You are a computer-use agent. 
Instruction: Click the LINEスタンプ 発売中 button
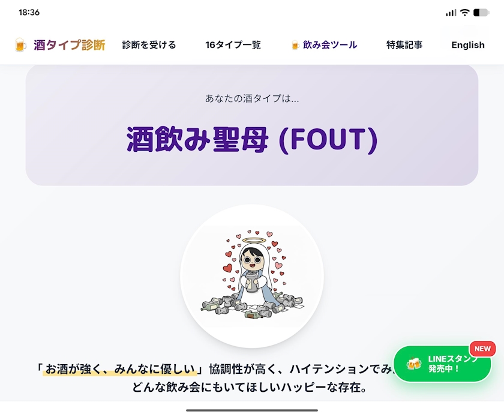click(x=442, y=364)
